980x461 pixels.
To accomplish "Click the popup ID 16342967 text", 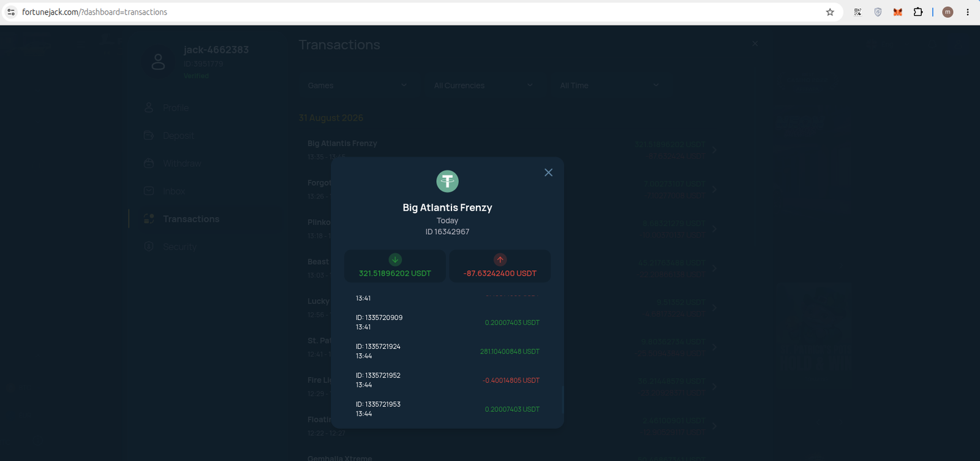I will (447, 232).
